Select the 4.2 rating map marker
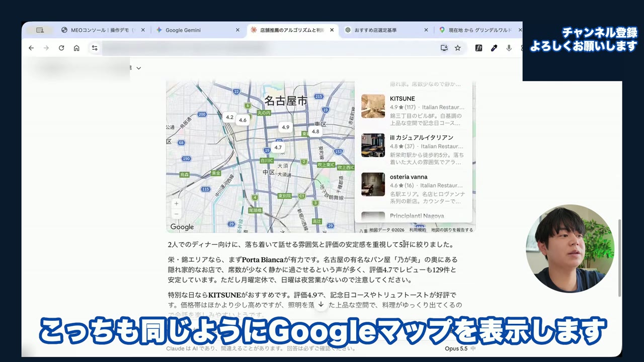644x362 pixels. 229,117
